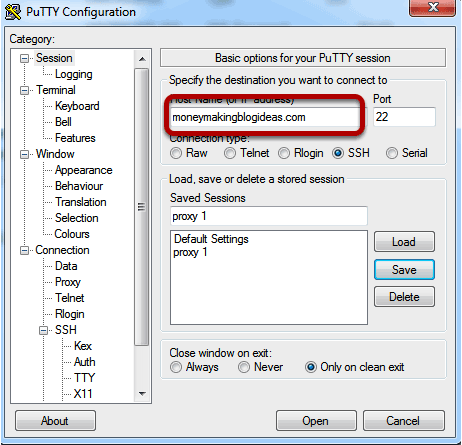Viewport: 462px width, 445px height.
Task: Collapse the SSH tree node
Action: tap(43, 330)
